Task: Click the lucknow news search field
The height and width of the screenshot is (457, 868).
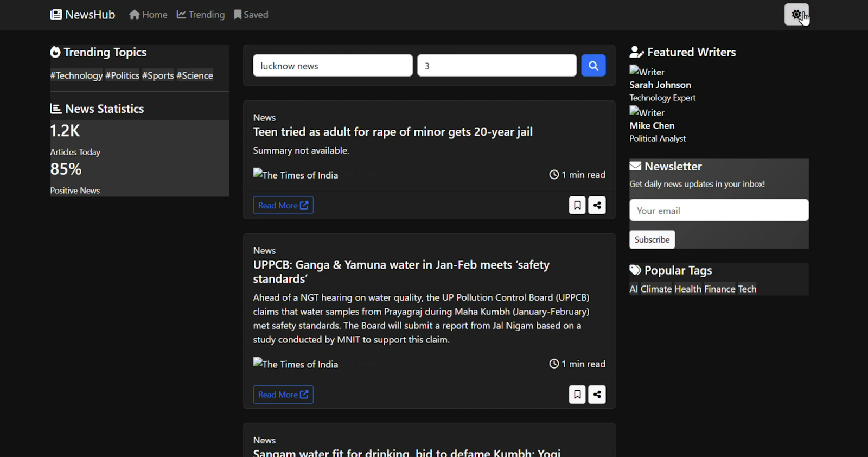Action: coord(332,66)
